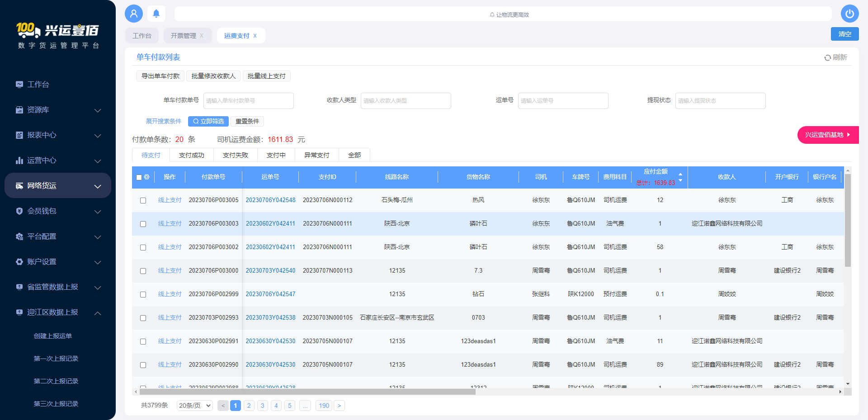Click the 账户设置 gear icon
The image size is (868, 420).
point(19,261)
